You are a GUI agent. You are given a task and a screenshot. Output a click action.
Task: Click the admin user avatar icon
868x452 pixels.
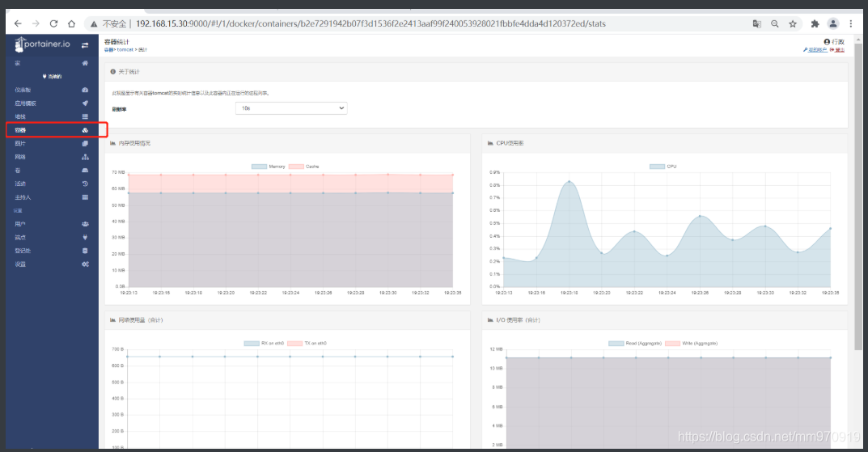pos(827,41)
